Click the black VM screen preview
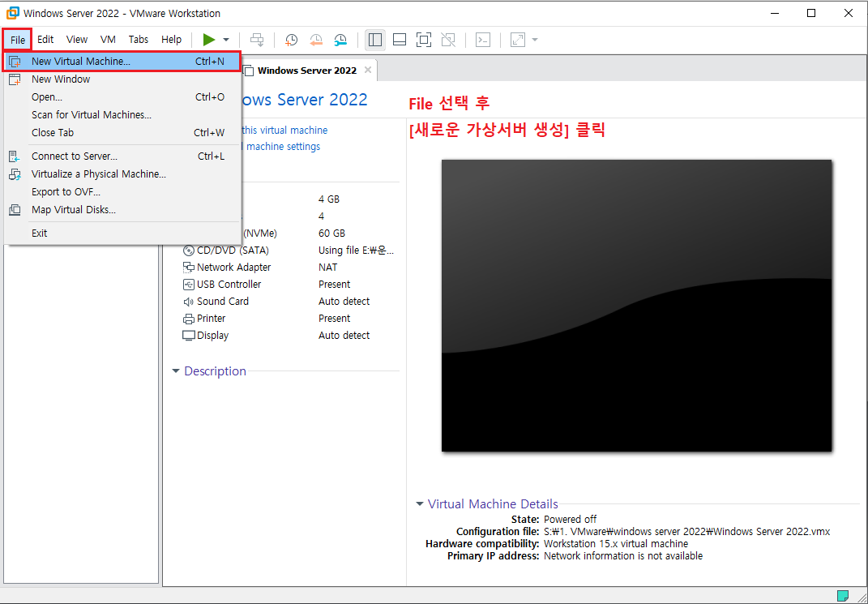The width and height of the screenshot is (868, 604). 636,306
